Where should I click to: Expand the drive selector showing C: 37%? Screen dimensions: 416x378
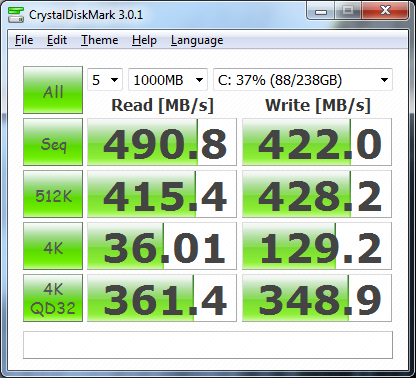[x=303, y=80]
